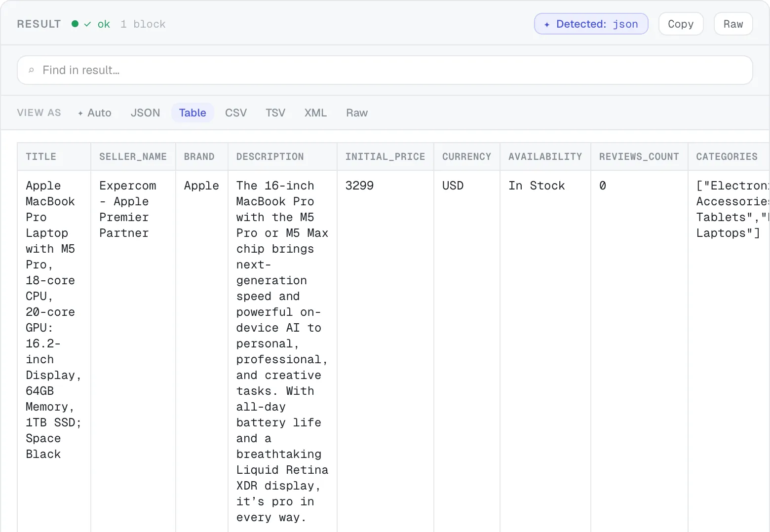The width and height of the screenshot is (770, 532).
Task: Switch view to CSV
Action: coord(236,113)
